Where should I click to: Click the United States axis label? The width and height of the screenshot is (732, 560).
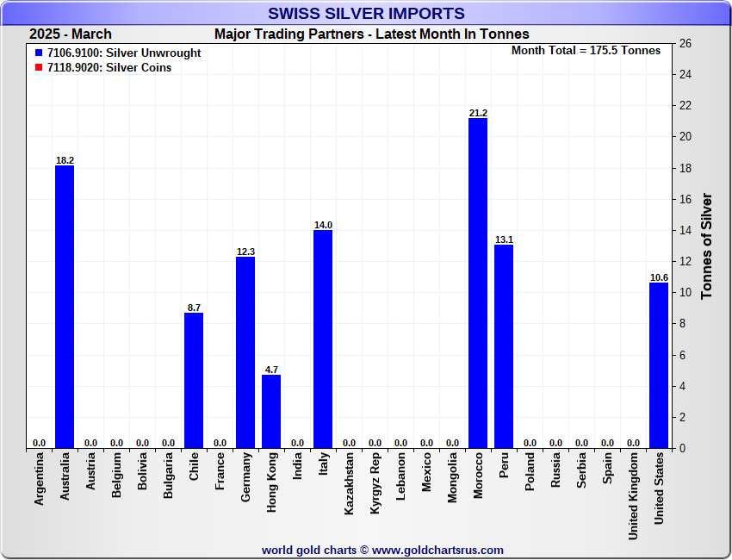pos(659,488)
